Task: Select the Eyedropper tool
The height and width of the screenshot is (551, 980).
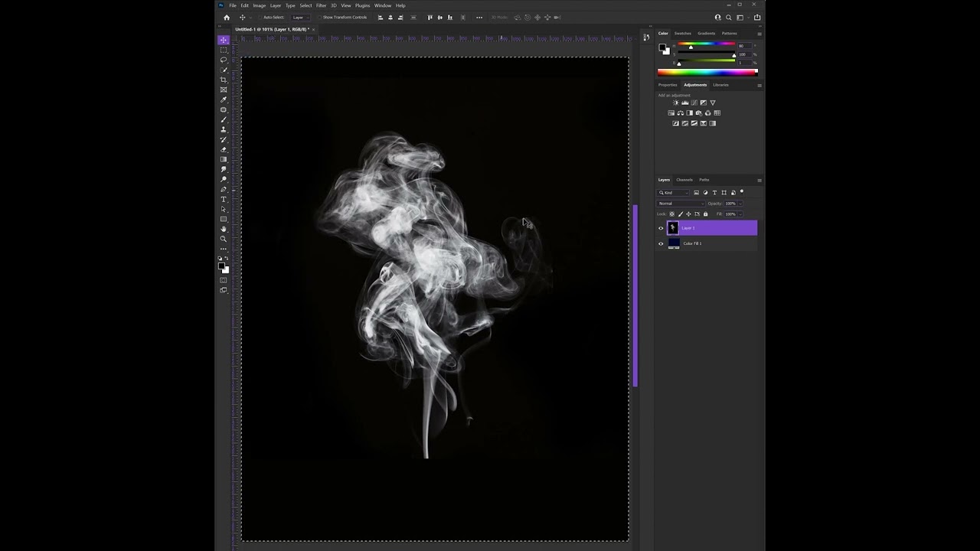Action: 224,99
